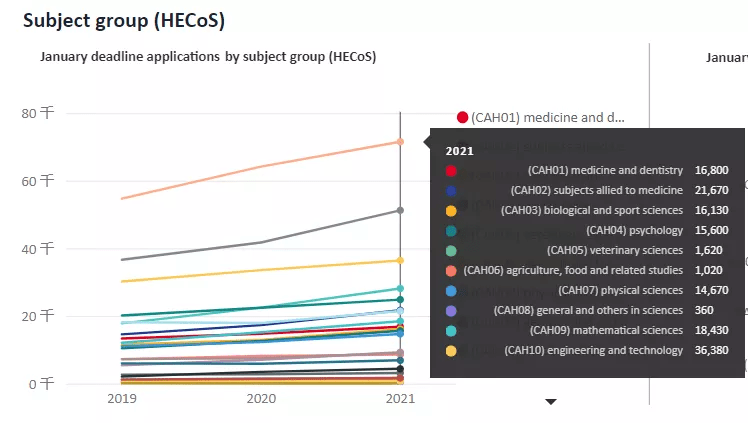Click the 2019 x-axis label

click(x=122, y=398)
